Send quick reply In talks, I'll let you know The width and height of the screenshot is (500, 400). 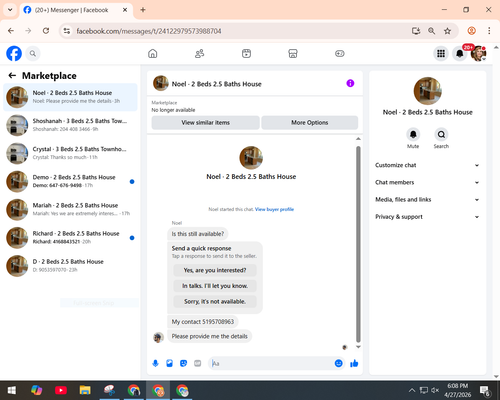pyautogui.click(x=215, y=286)
